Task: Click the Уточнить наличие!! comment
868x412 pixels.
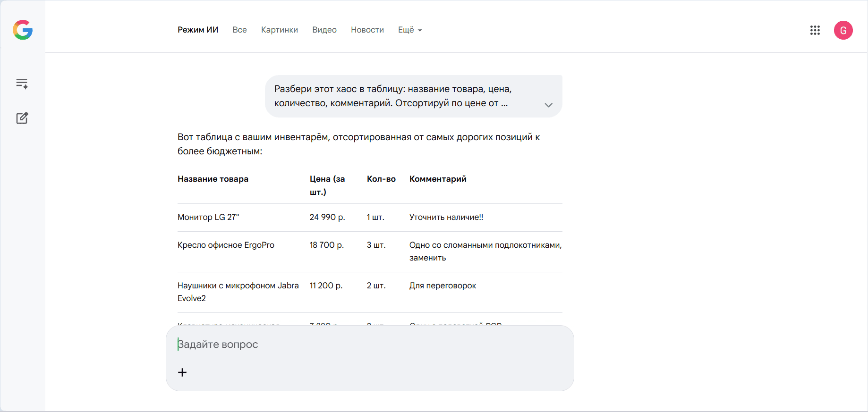Action: pos(446,217)
